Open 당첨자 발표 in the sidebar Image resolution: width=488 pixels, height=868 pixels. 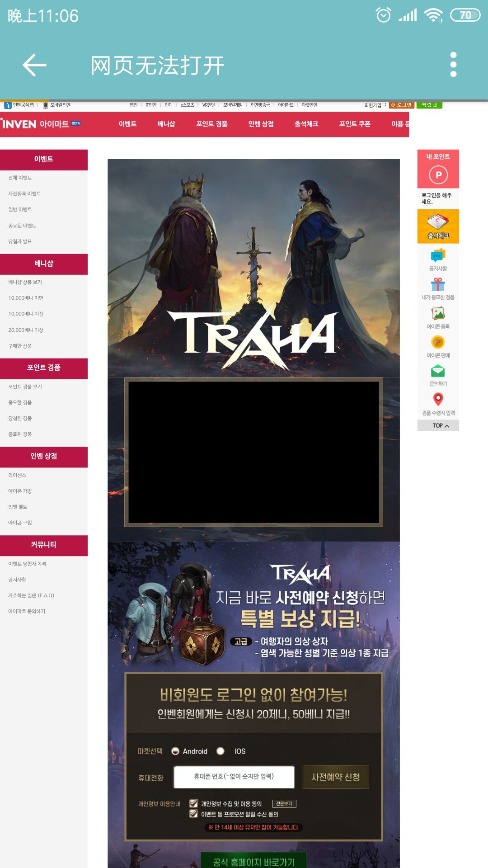[x=20, y=241]
